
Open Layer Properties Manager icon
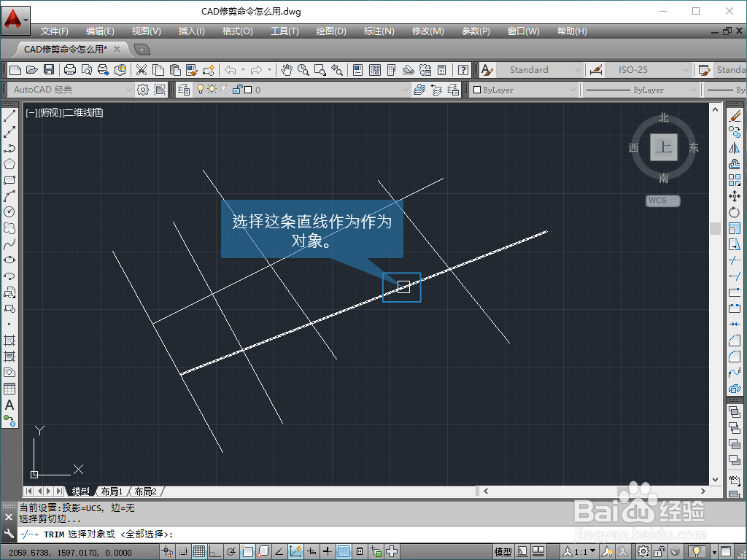[184, 90]
